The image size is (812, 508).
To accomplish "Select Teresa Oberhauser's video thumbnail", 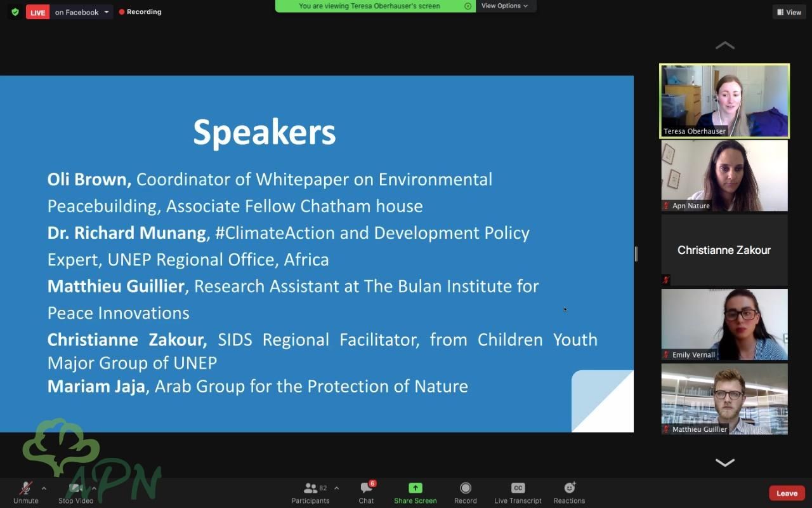I will coord(724,101).
